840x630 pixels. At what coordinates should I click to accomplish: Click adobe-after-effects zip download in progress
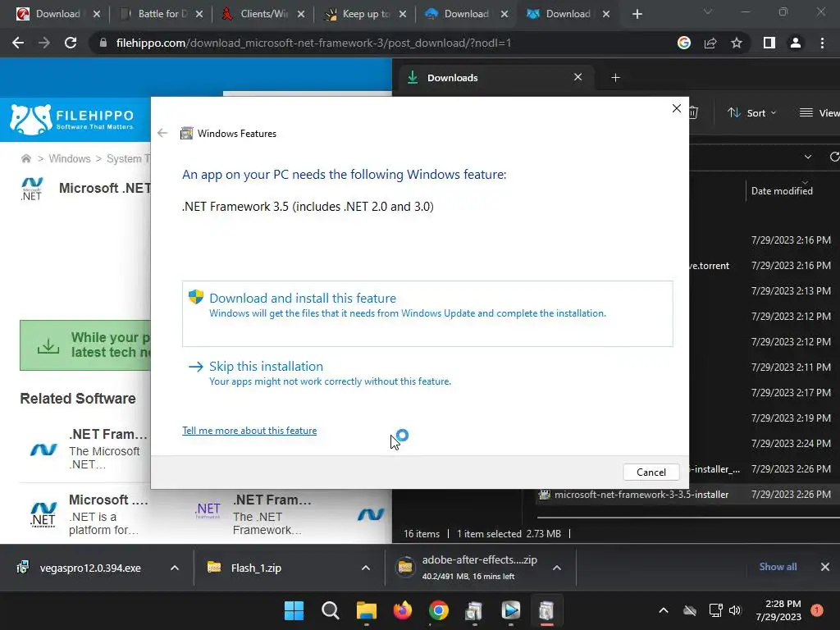466,568
